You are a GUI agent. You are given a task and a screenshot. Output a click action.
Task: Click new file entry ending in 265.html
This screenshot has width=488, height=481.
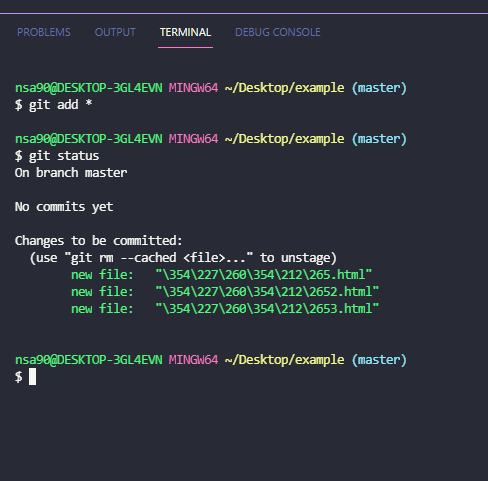coord(221,275)
